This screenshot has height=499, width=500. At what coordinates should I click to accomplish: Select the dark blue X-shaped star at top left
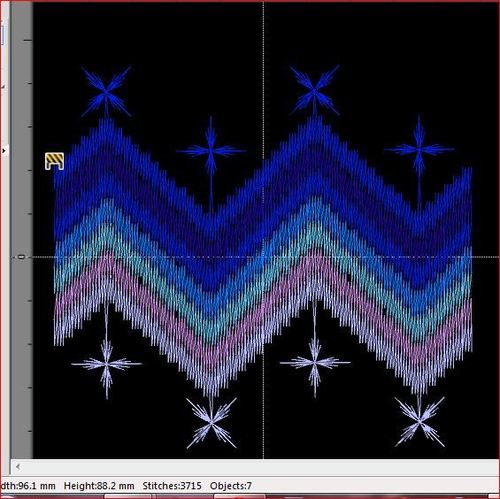coord(106,92)
